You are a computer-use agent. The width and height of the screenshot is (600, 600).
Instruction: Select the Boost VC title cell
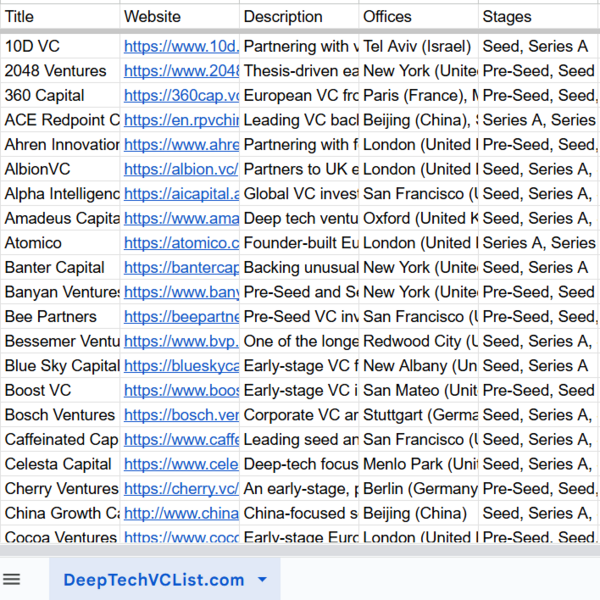click(60, 390)
